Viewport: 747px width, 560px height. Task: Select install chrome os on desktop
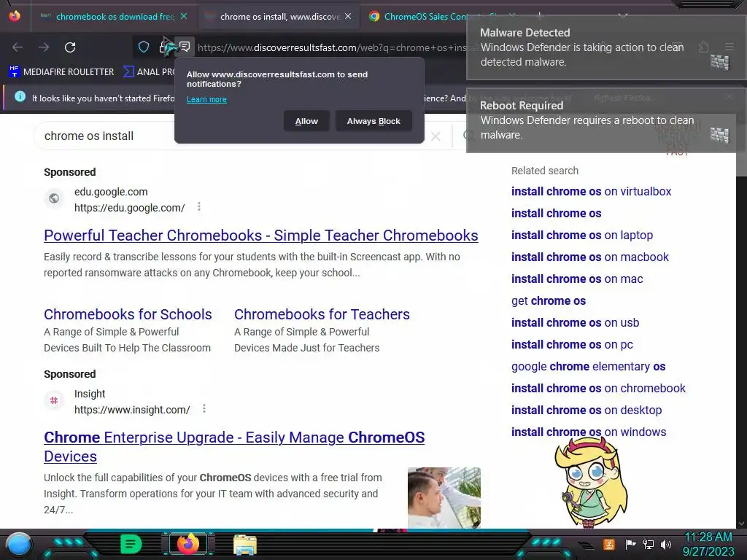click(587, 411)
